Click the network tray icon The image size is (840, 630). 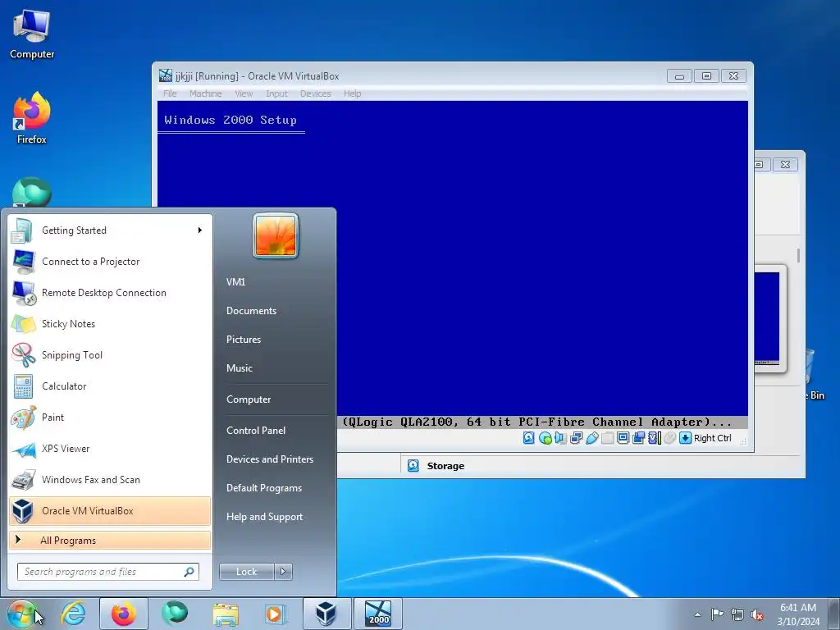pyautogui.click(x=737, y=614)
